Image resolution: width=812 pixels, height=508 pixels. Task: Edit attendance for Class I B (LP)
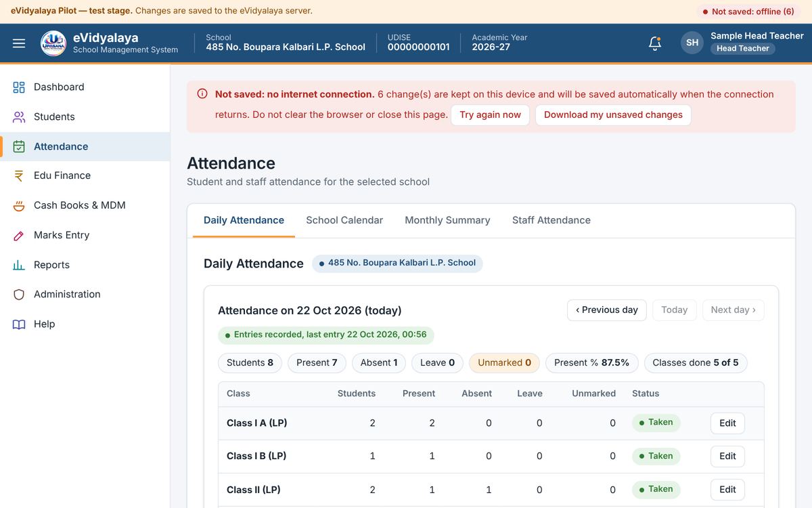coord(727,457)
